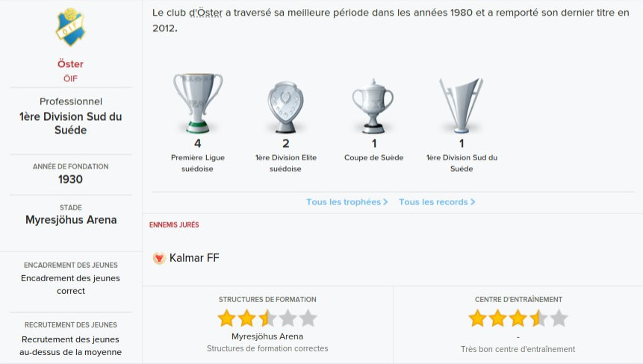Click the 1ère Division Sud trophy icon

pyautogui.click(x=461, y=104)
